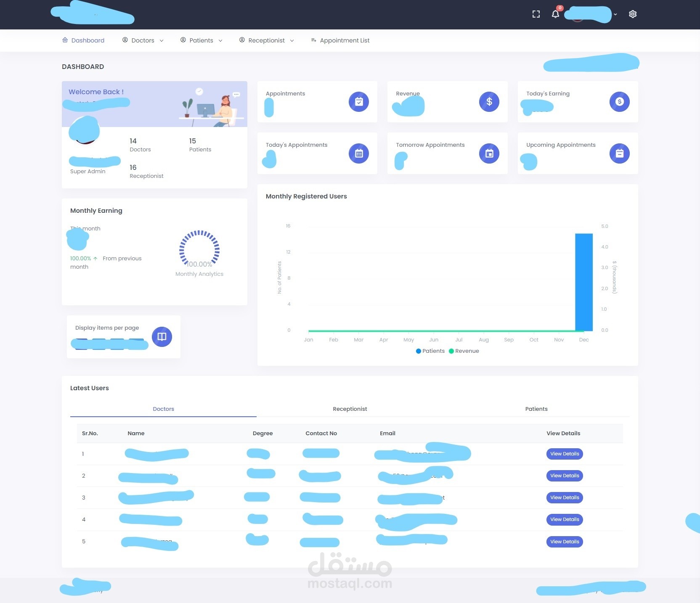This screenshot has width=700, height=603.
Task: Click the Monthly Registered Users heading
Action: pyautogui.click(x=306, y=196)
